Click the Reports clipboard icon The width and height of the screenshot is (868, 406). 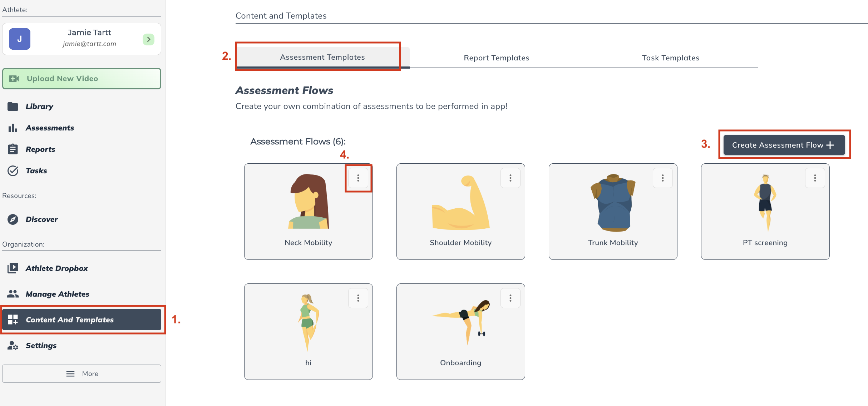(x=13, y=149)
